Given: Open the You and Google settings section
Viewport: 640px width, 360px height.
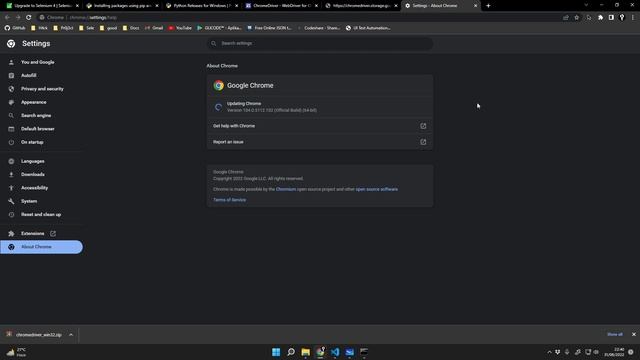Looking at the screenshot, I should (x=38, y=62).
